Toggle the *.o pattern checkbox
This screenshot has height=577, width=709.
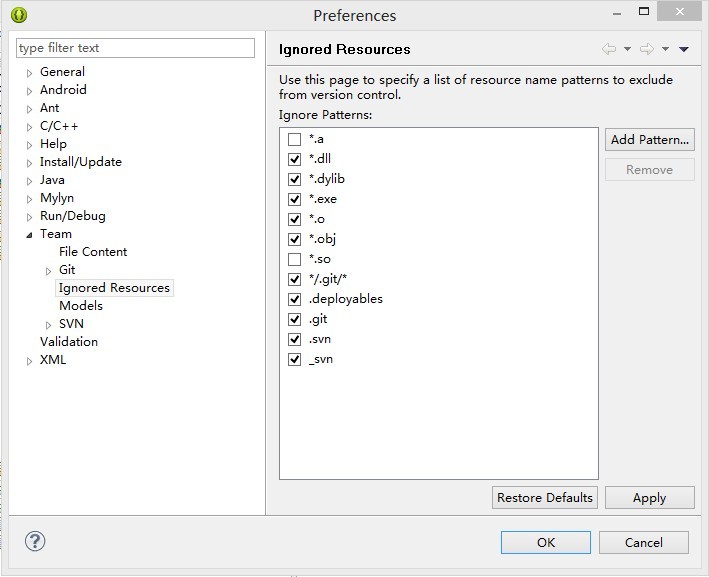(294, 219)
